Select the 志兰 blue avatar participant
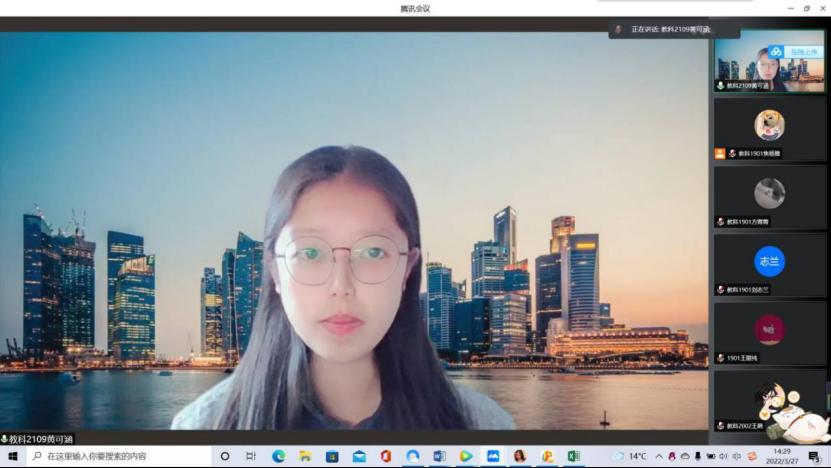831x468 pixels. click(769, 260)
